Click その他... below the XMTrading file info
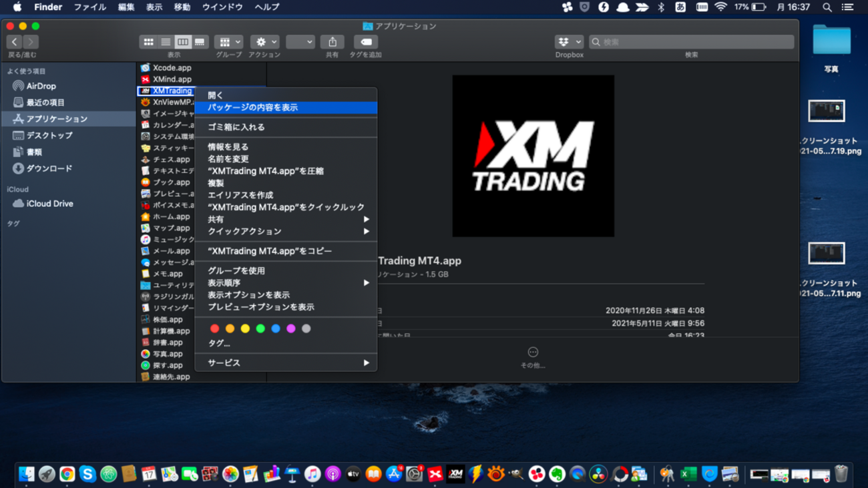 (x=532, y=358)
